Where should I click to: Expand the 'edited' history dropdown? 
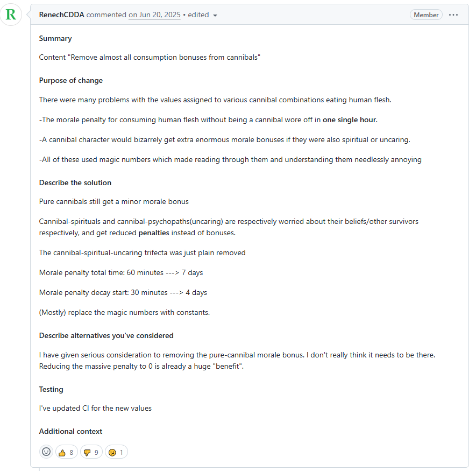pyautogui.click(x=202, y=15)
